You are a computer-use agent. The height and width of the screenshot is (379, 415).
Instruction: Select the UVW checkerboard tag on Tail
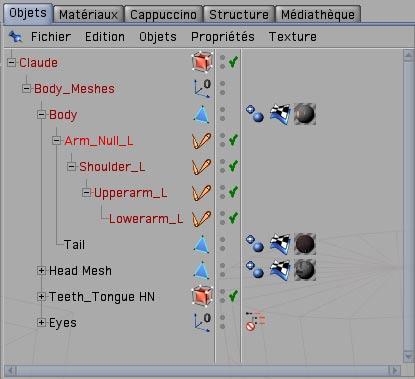[x=280, y=244]
